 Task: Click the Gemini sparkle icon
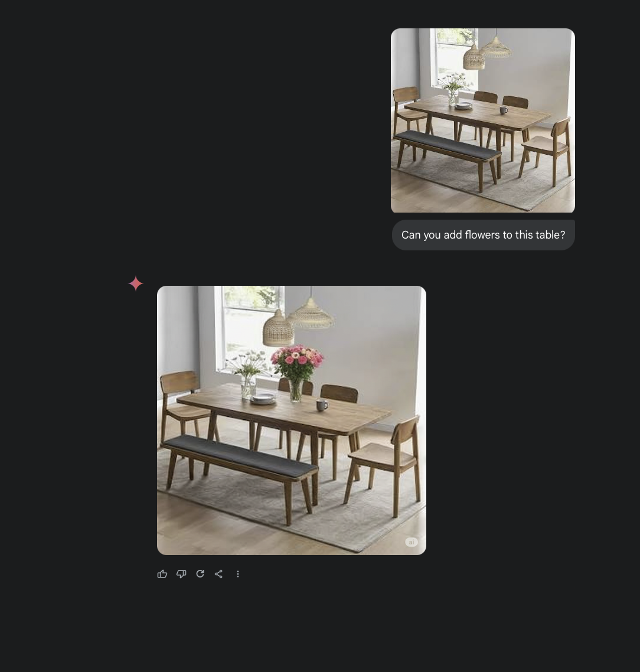coord(136,283)
